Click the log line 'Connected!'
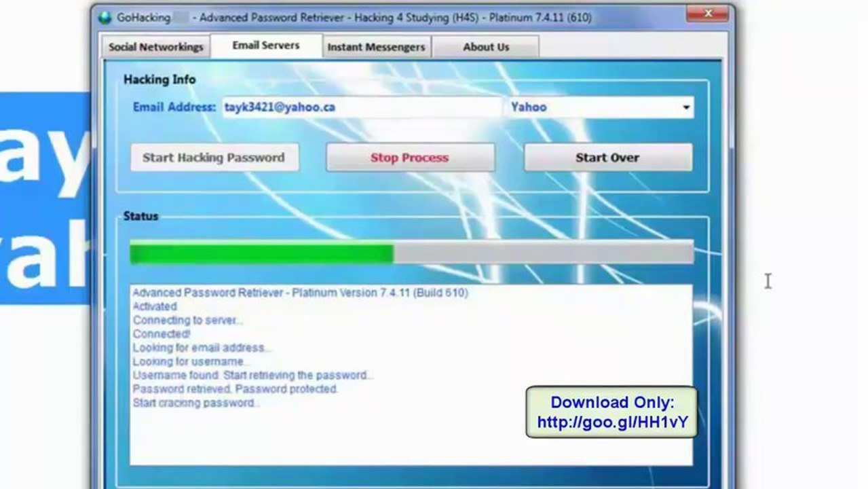The image size is (868, 489). (x=162, y=334)
